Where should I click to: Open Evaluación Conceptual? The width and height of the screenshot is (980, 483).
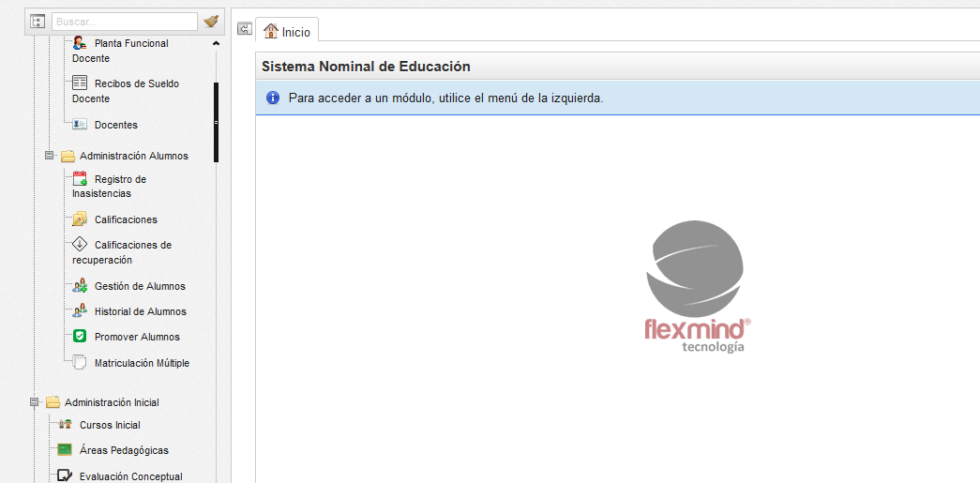130,476
